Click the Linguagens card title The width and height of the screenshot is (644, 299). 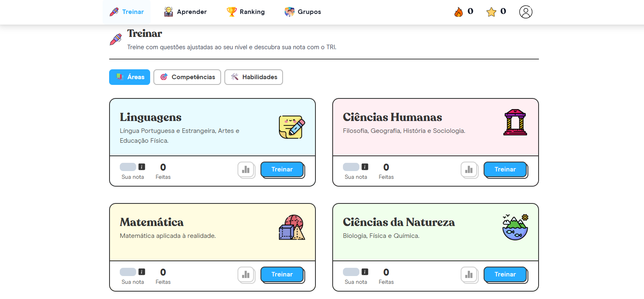151,118
